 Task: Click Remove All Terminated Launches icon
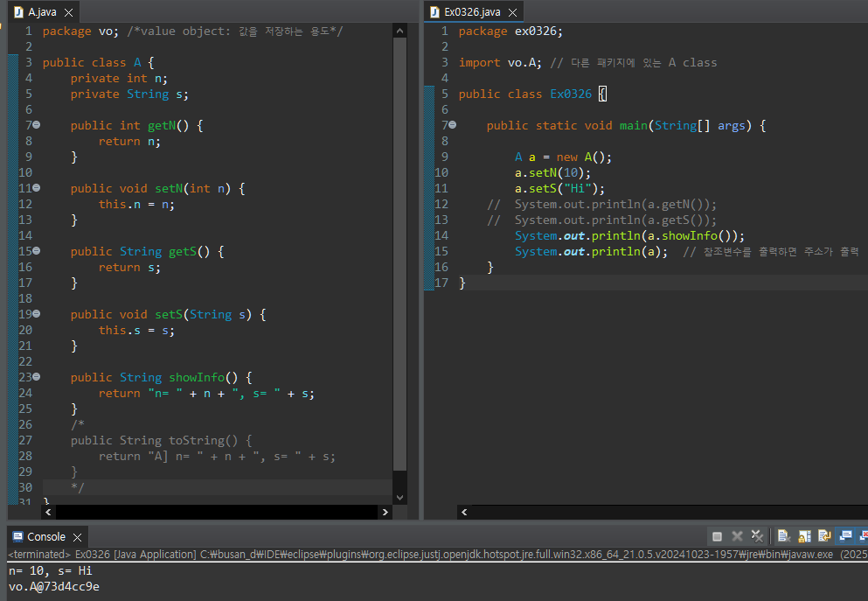click(x=757, y=536)
